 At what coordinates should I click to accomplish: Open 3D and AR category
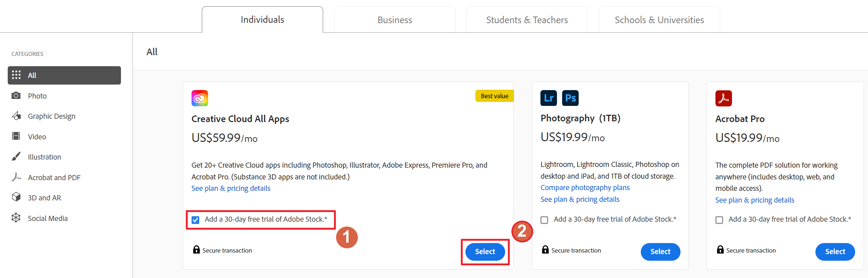click(64, 198)
